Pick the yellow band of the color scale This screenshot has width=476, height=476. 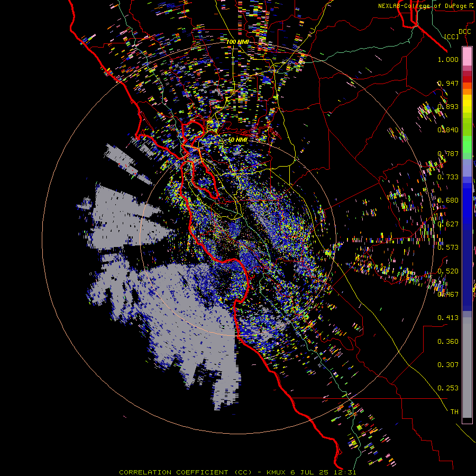[x=467, y=104]
